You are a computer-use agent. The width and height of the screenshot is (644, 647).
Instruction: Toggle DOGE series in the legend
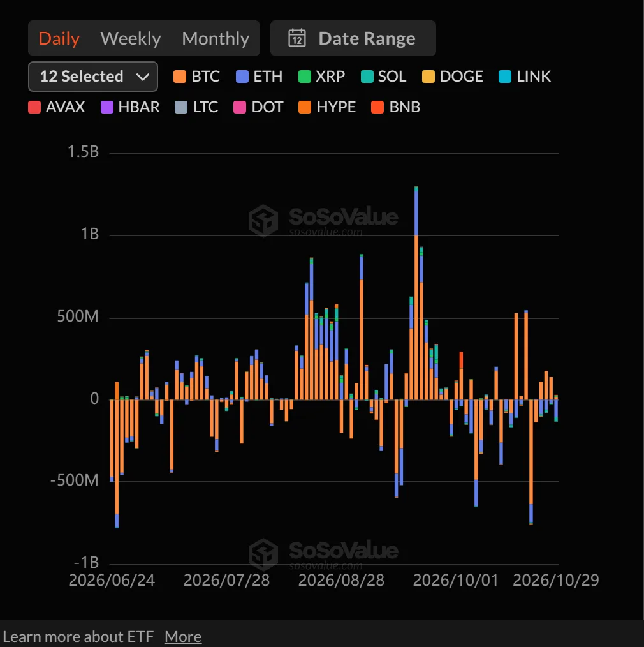pyautogui.click(x=452, y=77)
